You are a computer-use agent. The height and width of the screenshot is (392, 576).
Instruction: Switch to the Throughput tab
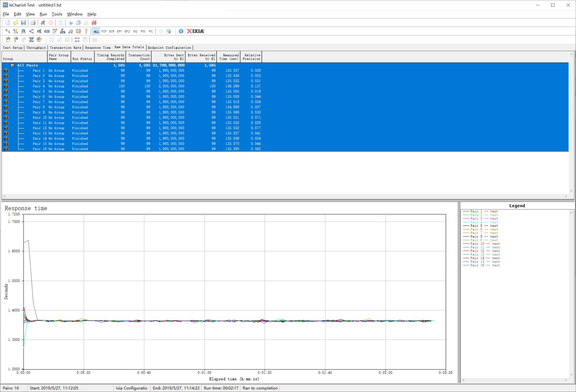point(36,47)
